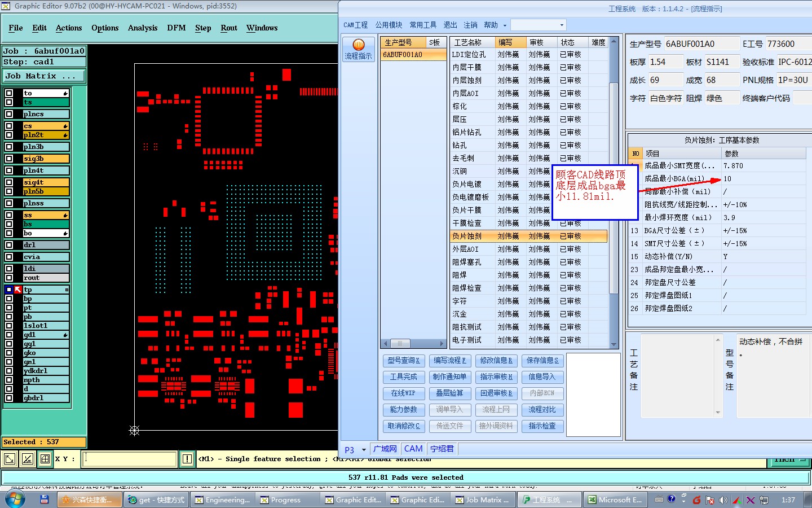
Task: Click the 生产型号 field
Action: [x=701, y=43]
